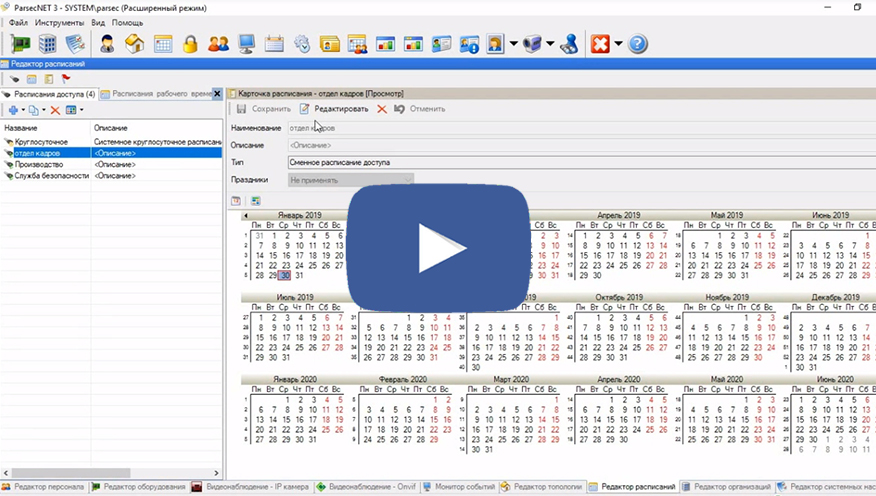876x496 pixels.
Task: Open the blue question mark help icon
Action: [x=637, y=44]
